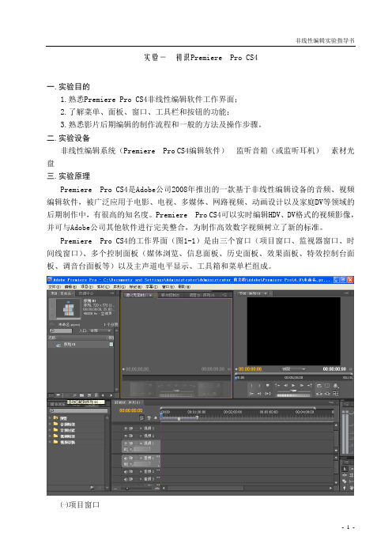The width and height of the screenshot is (392, 555).
Task: Mute 音频 2 track speaker icon
Action: coord(126,472)
